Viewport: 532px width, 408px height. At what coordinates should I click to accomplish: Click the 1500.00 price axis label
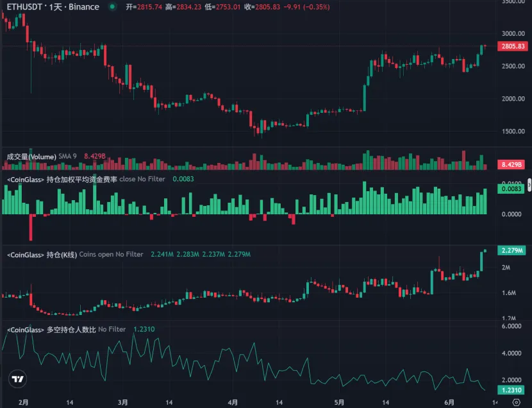(x=513, y=131)
